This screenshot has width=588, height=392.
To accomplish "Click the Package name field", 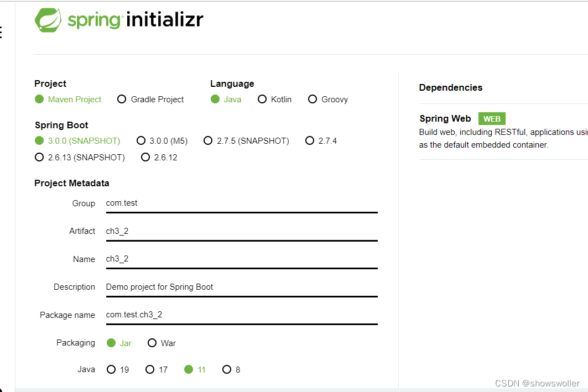I will 241,315.
